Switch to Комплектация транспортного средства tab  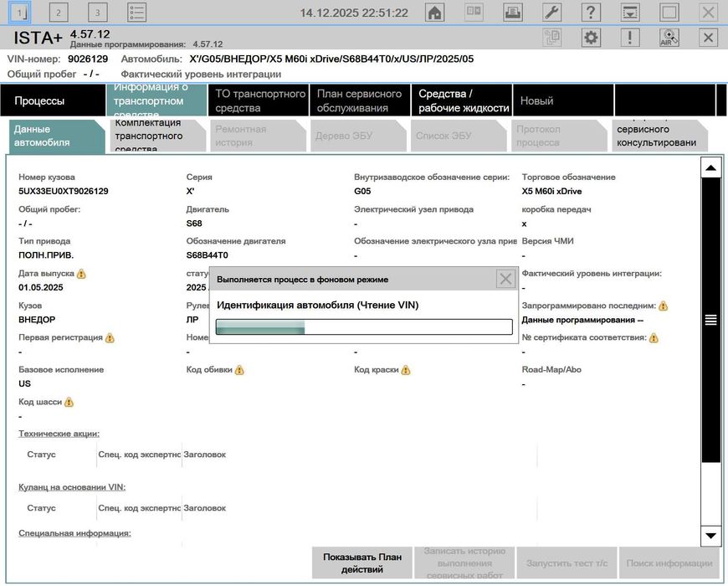(x=156, y=136)
